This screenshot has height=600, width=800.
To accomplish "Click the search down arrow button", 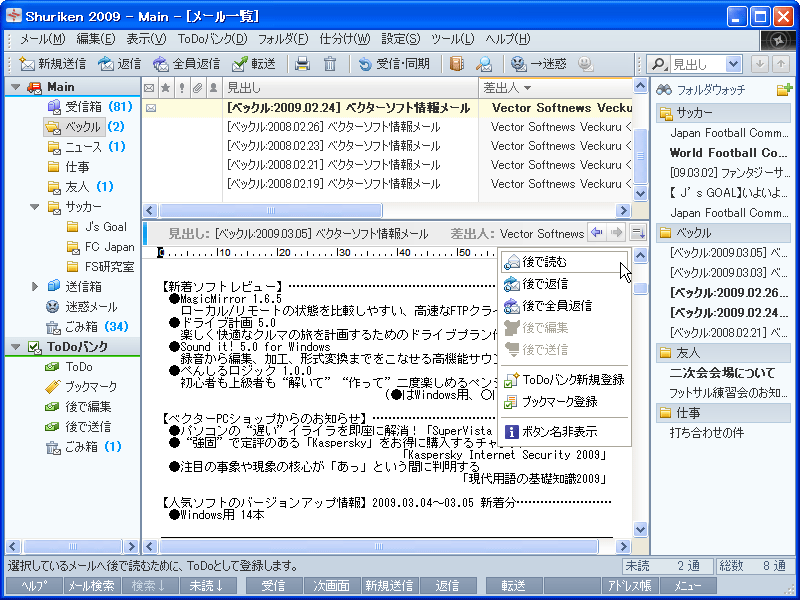I will coord(760,64).
